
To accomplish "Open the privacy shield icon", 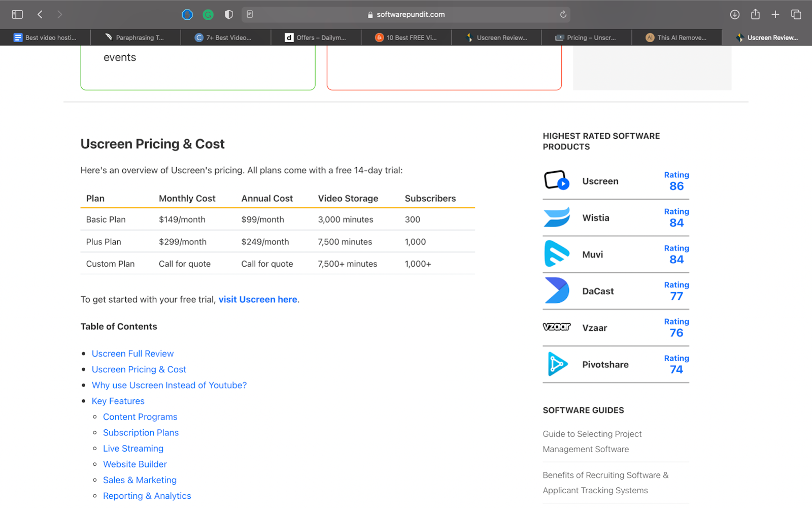I will click(x=229, y=15).
